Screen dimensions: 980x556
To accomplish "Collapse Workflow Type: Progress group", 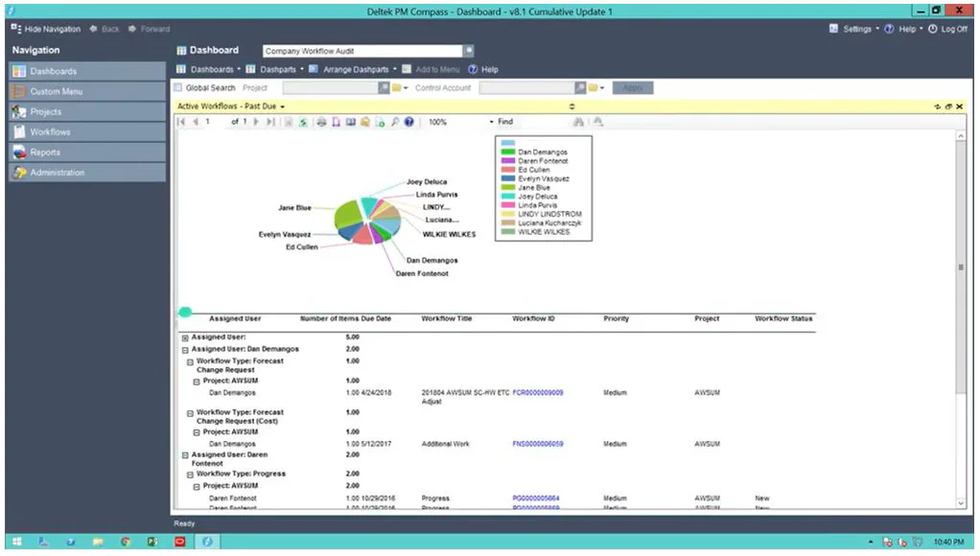I will (190, 475).
